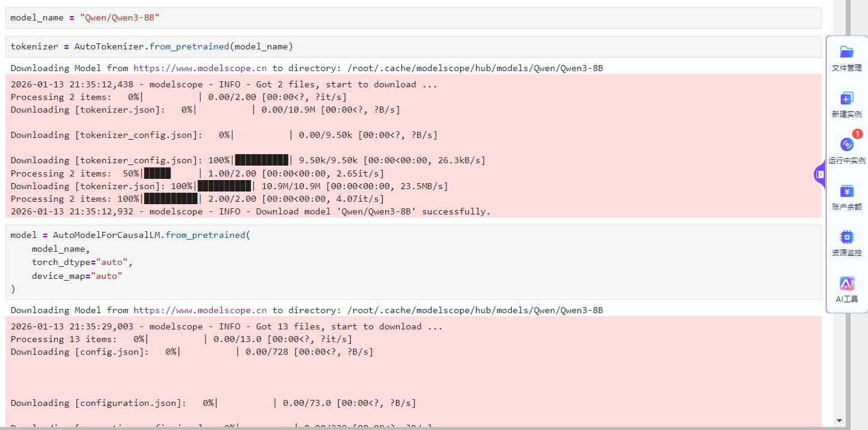Image resolution: width=868 pixels, height=430 pixels.
Task: Click the AutoTokenizer.from_pretrained code cell
Action: (x=414, y=47)
